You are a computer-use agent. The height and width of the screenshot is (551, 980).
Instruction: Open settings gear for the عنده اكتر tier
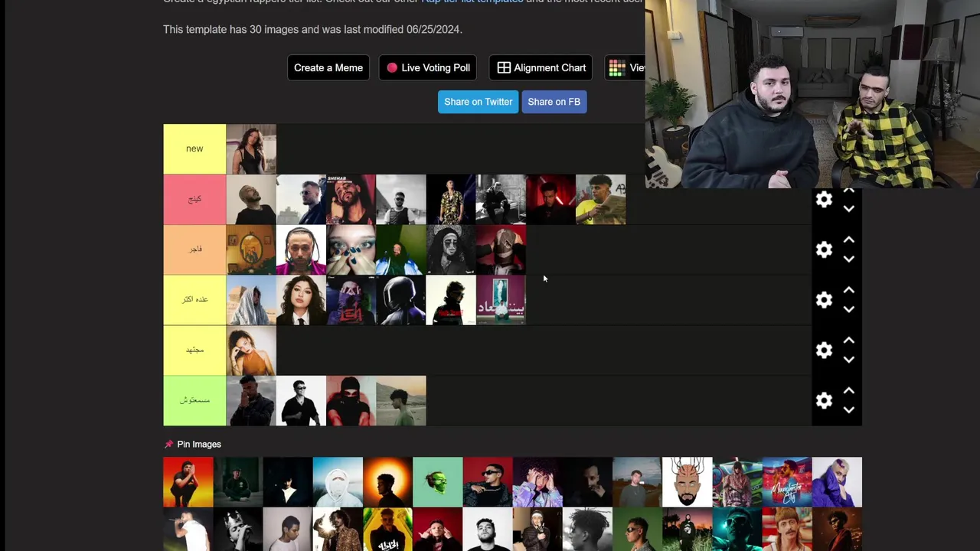click(824, 300)
